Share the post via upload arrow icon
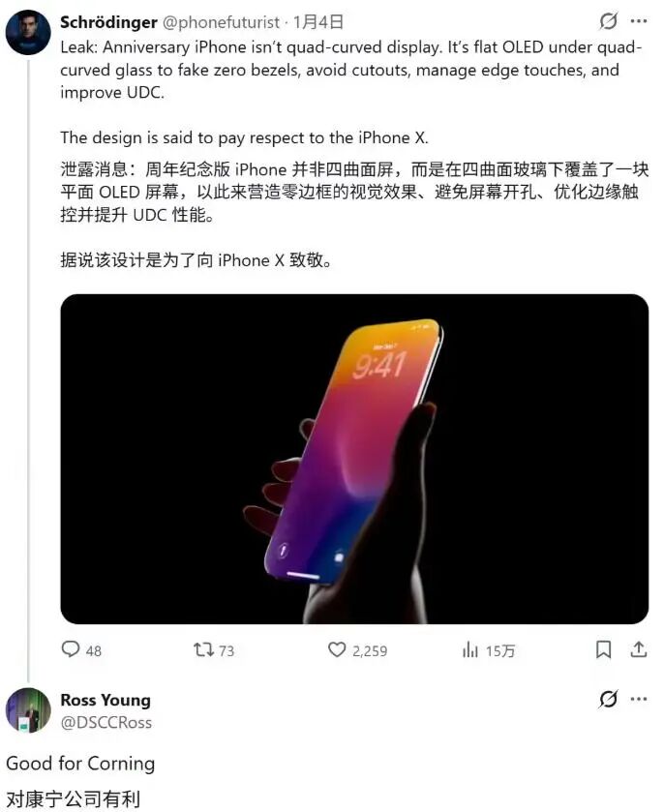Screen dimensions: 664x812 (639, 649)
